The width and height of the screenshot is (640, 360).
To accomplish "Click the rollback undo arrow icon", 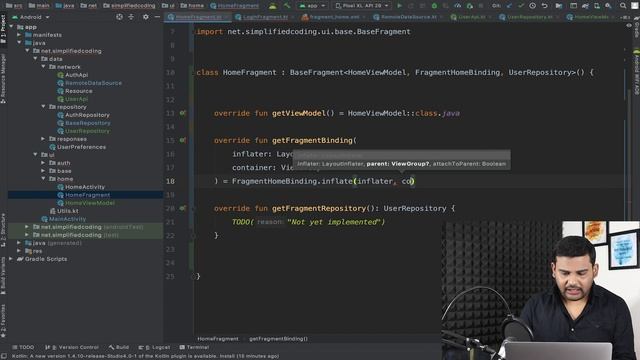I will point(544,6).
